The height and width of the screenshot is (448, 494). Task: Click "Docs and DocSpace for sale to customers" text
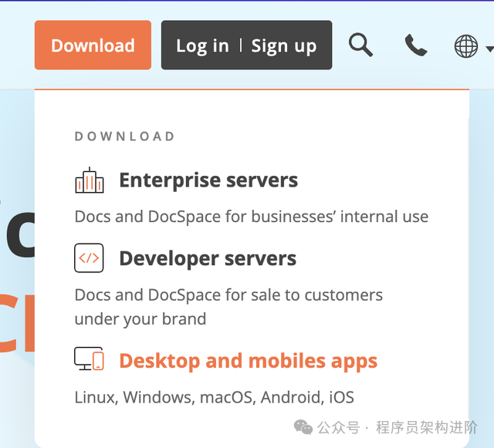pos(228,295)
